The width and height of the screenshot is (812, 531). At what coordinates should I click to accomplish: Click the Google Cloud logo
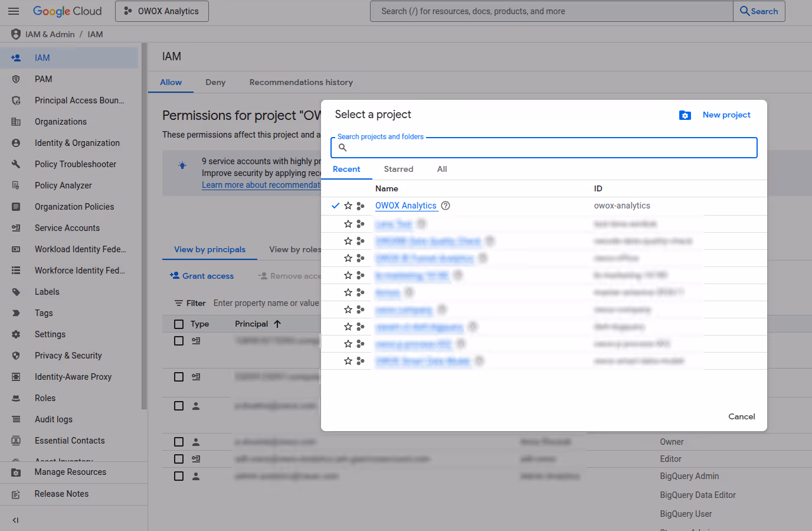pos(67,11)
